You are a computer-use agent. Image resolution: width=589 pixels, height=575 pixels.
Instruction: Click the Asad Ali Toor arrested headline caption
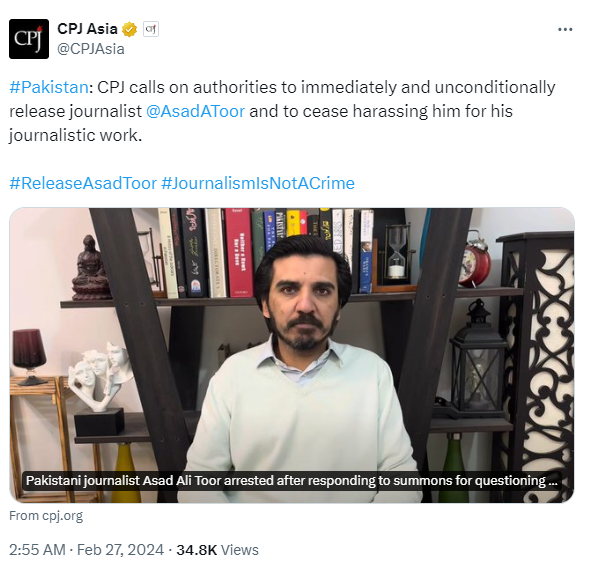(291, 481)
